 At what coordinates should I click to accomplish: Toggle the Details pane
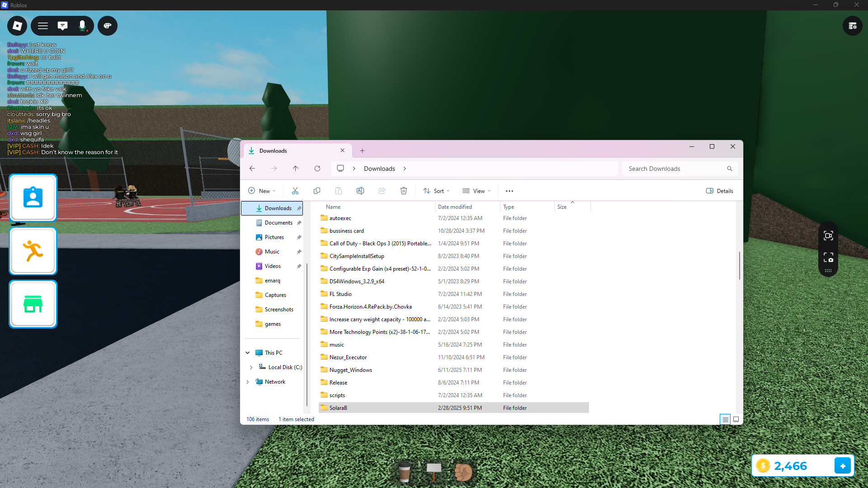[720, 191]
